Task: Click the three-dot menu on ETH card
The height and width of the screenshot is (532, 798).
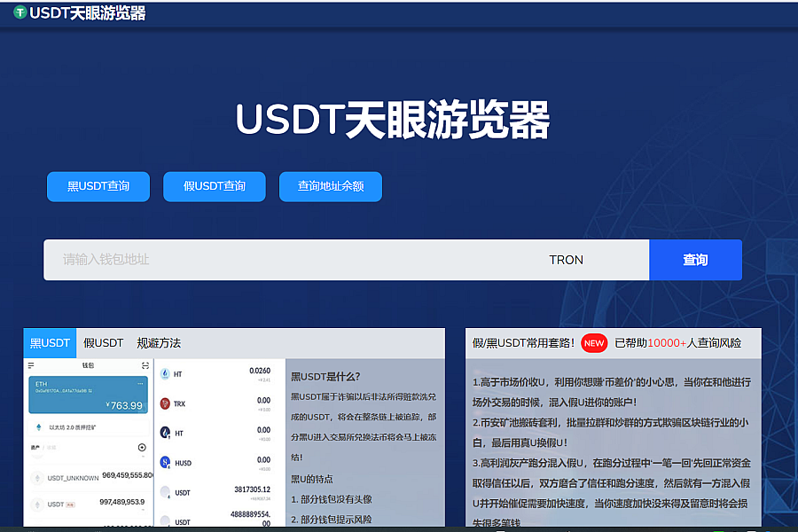Action: point(140,383)
